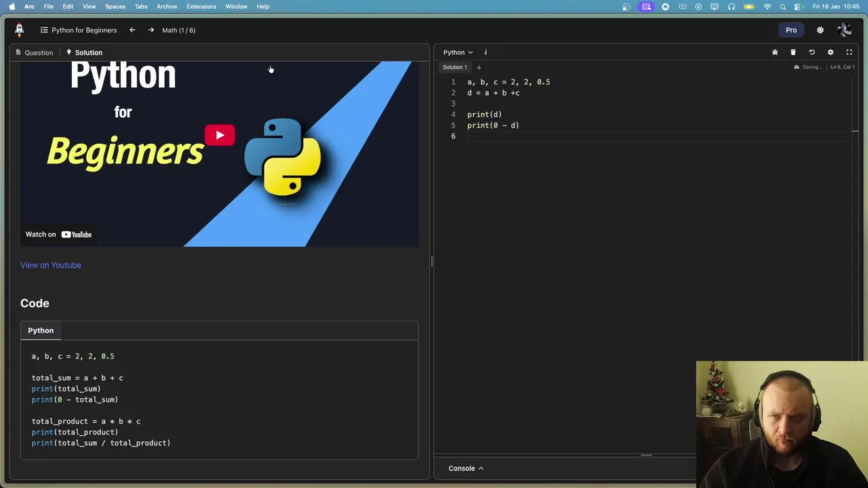Click the headphones menu bar icon
The image size is (868, 488).
point(732,7)
